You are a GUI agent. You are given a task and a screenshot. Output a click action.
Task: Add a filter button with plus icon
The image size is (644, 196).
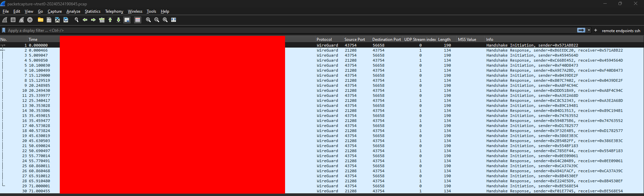tap(596, 30)
